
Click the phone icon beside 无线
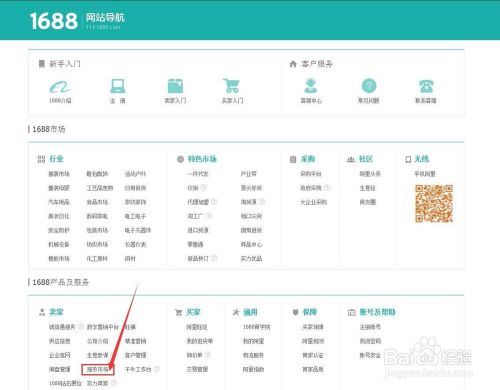pos(408,159)
